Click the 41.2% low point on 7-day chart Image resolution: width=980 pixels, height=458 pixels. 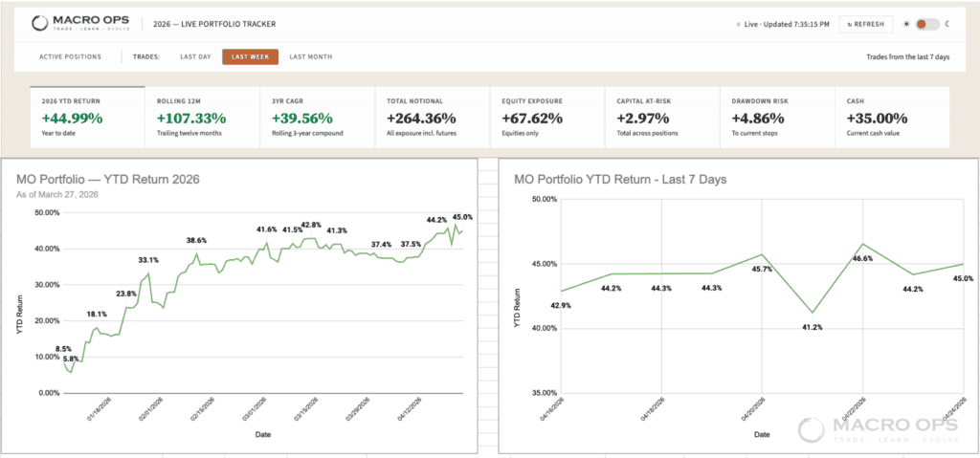pos(813,313)
